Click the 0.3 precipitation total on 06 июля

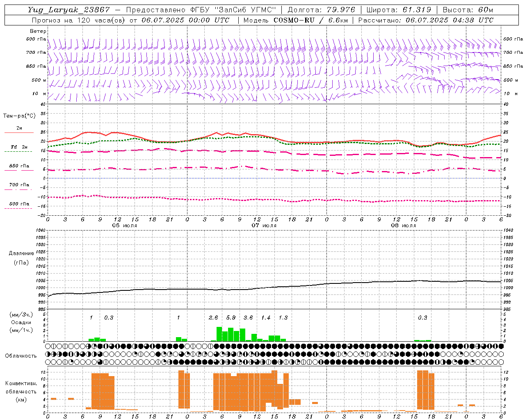click(109, 318)
